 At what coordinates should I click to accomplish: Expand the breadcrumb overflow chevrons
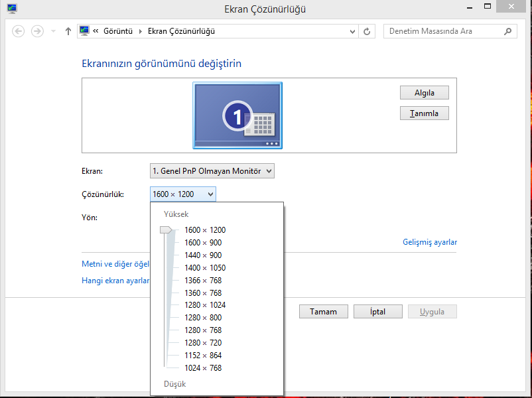click(x=96, y=31)
